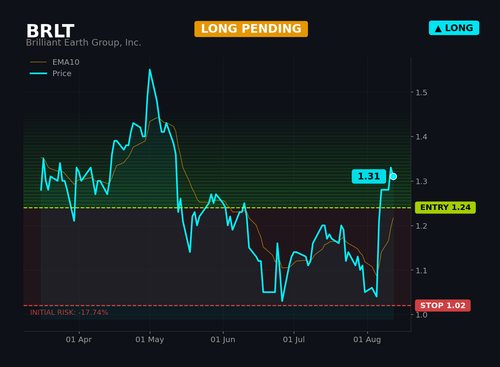Select the LONG PENDING status badge
This screenshot has width=500, height=367.
pyautogui.click(x=251, y=29)
